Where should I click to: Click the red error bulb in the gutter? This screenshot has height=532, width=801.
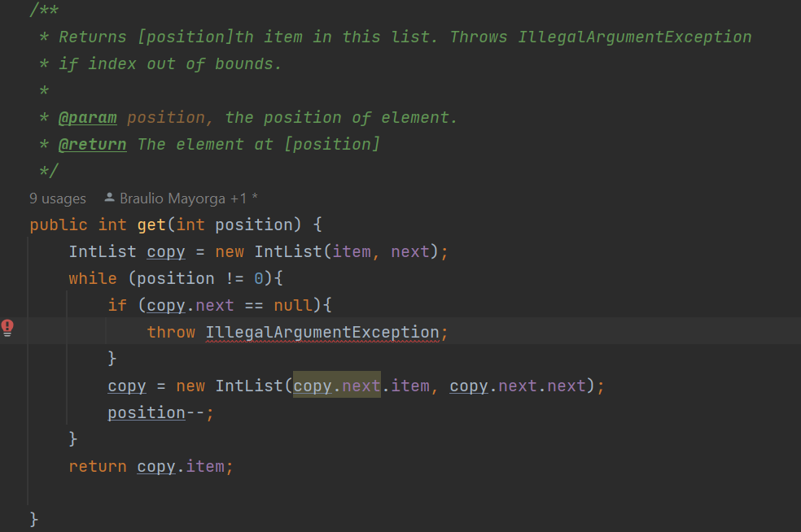[x=7, y=328]
